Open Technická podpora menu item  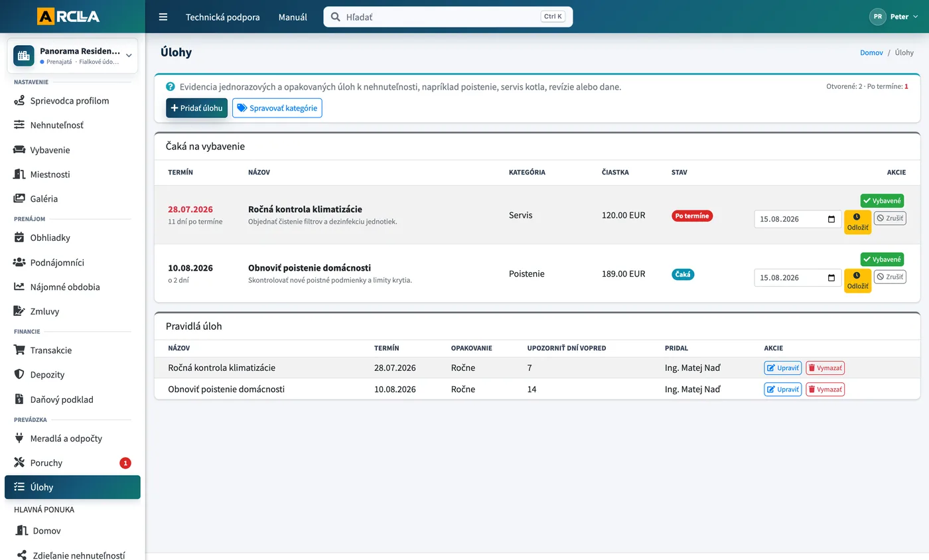pos(223,17)
